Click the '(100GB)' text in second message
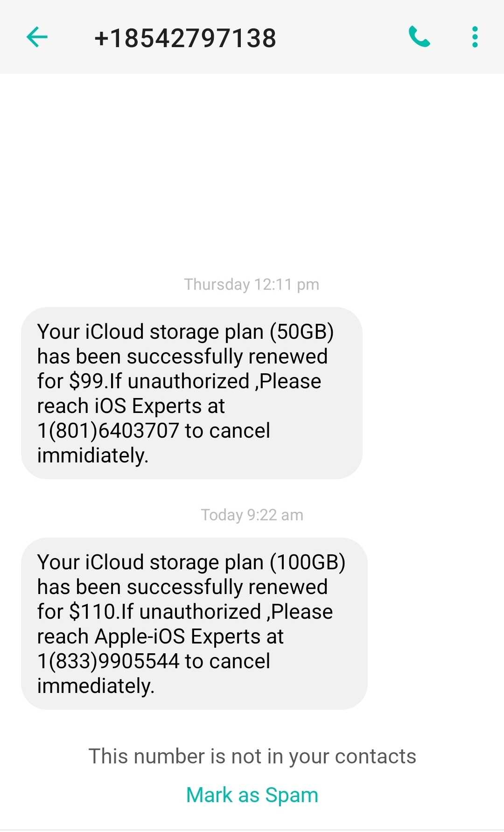Image resolution: width=504 pixels, height=832 pixels. 308,562
